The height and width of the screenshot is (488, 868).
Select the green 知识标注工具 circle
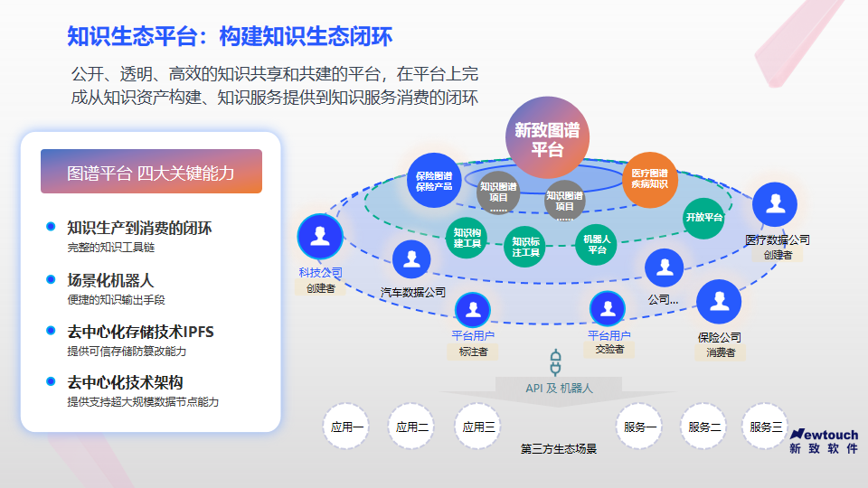pyautogui.click(x=524, y=246)
